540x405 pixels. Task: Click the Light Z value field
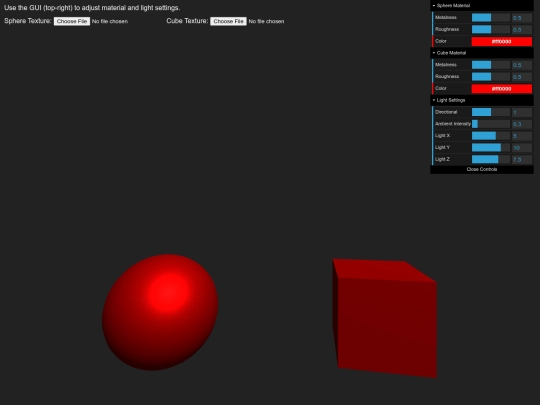522,159
